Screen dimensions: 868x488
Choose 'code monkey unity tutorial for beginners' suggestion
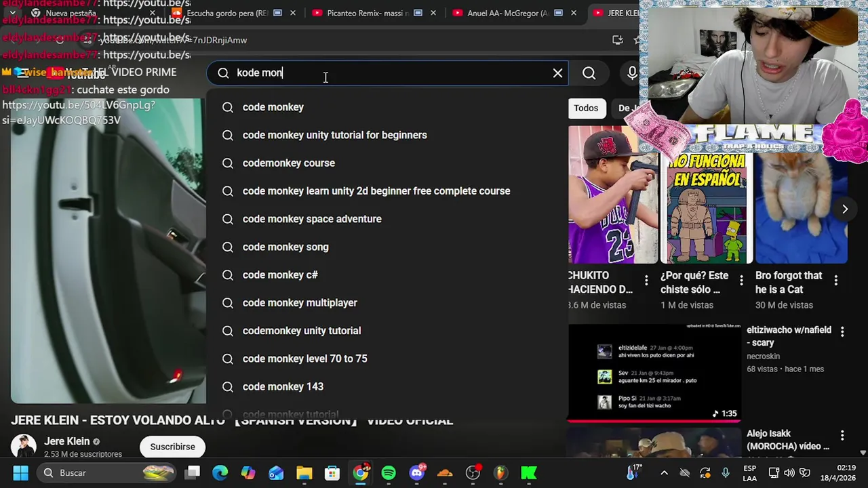tap(387, 135)
